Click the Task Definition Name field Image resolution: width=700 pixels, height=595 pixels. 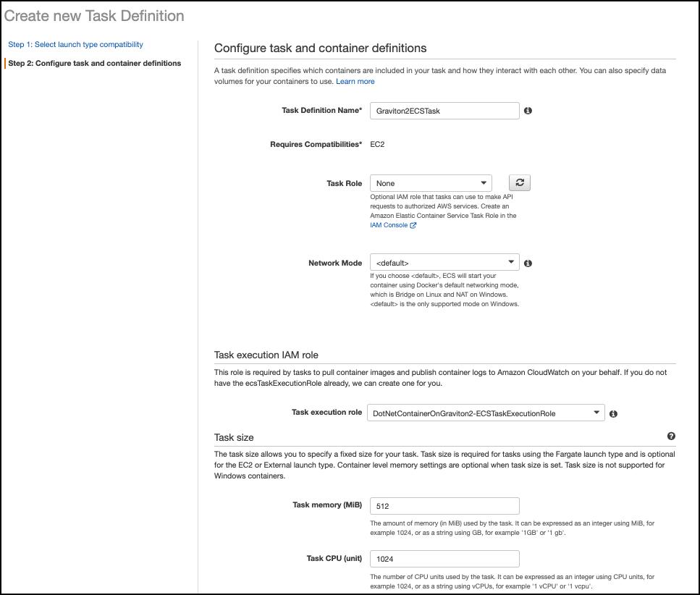tap(444, 111)
